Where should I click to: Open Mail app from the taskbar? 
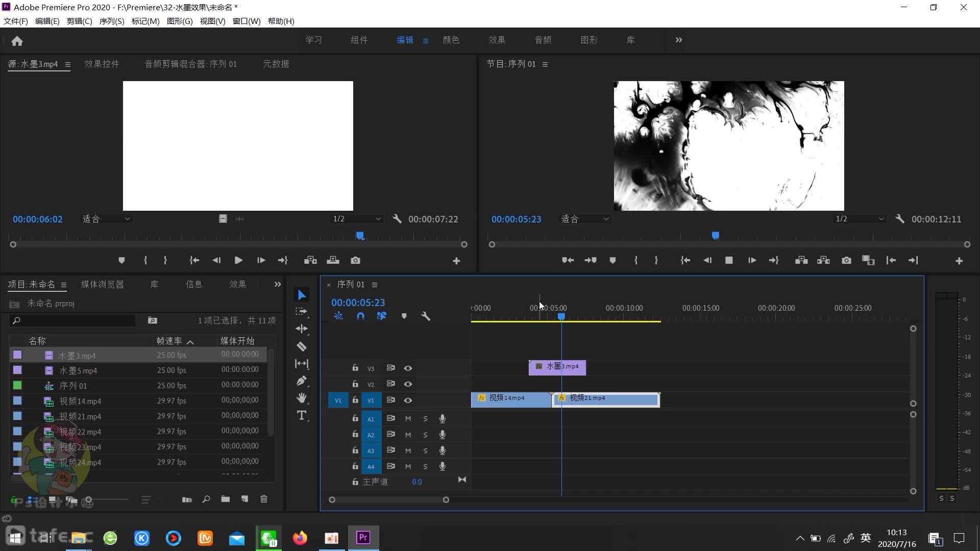tap(237, 538)
